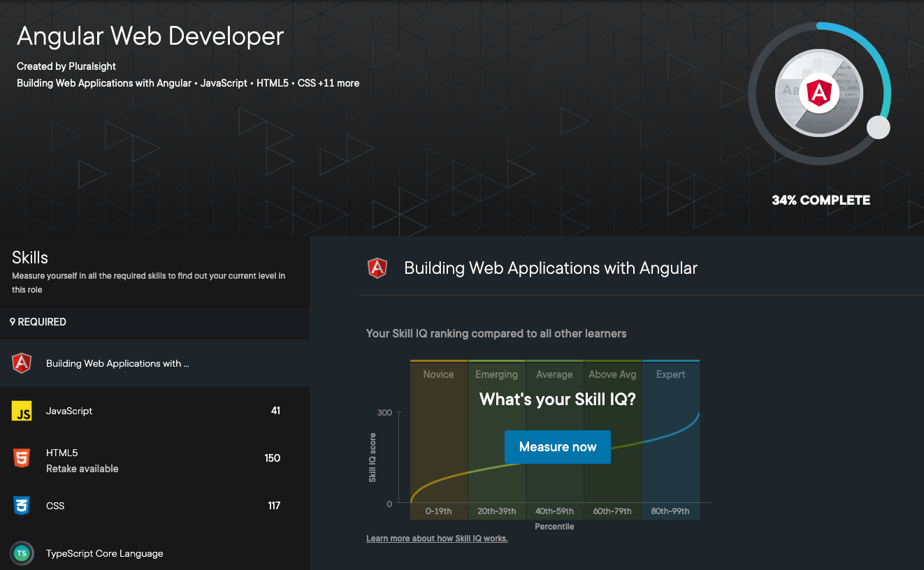Select the CSS skill row

point(154,506)
